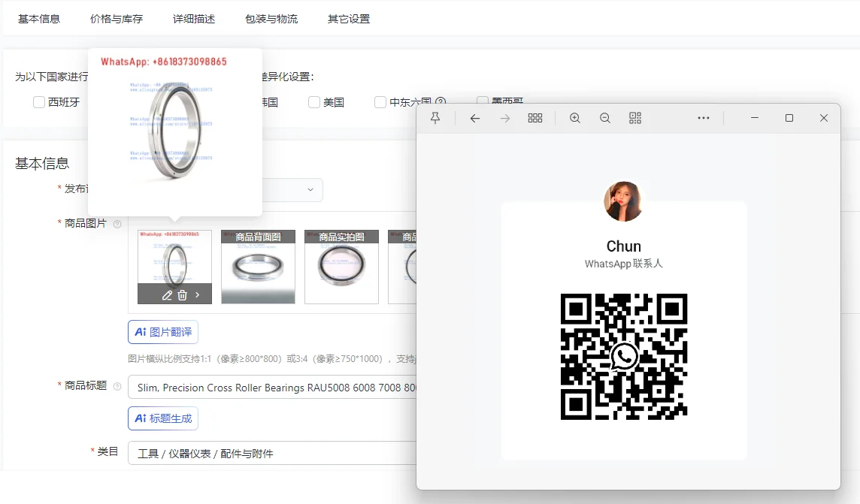Viewport: 860px width, 504px height.
Task: Switch to 包装与物流 tab
Action: coord(271,19)
